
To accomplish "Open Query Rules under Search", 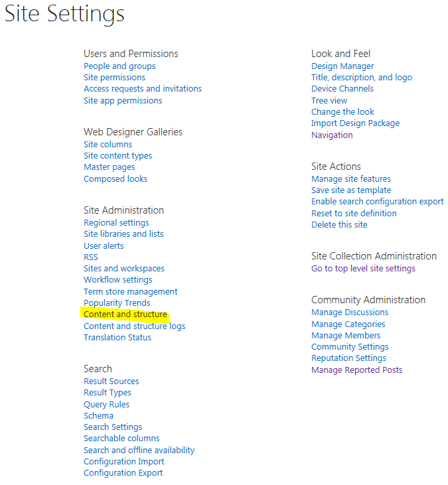I will (x=106, y=405).
